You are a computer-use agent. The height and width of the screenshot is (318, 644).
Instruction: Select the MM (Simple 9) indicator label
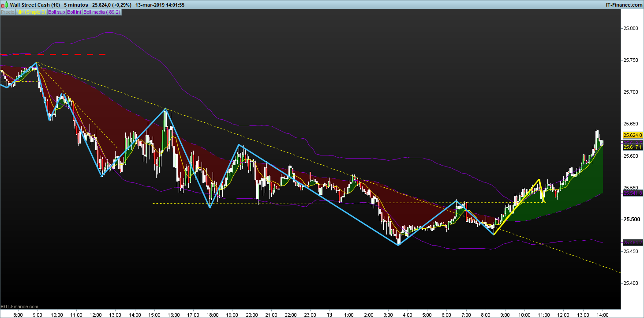click(x=31, y=12)
